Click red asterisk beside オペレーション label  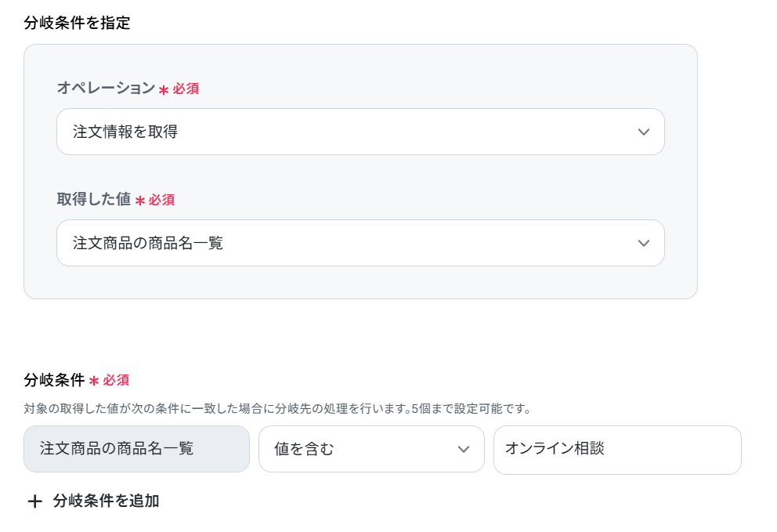pyautogui.click(x=164, y=90)
